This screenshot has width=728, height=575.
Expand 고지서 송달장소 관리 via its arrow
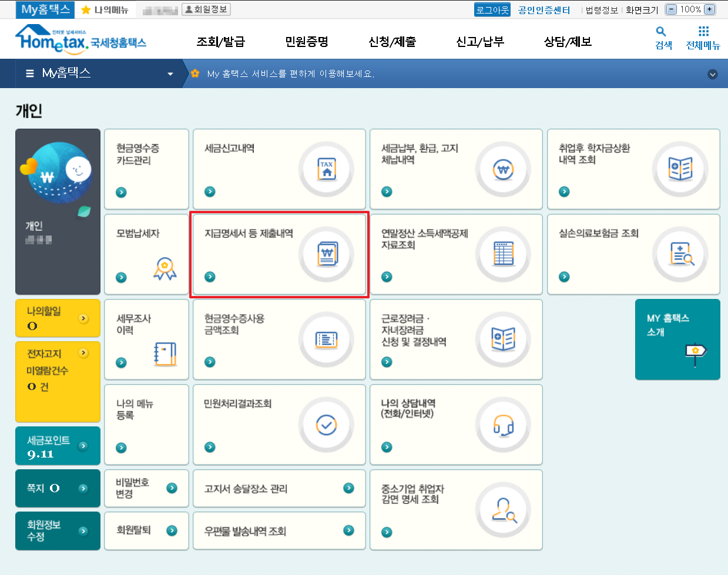point(349,488)
